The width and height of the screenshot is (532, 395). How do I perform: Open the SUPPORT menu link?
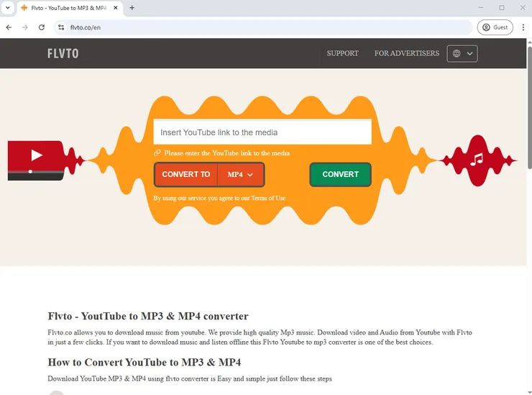coord(343,53)
